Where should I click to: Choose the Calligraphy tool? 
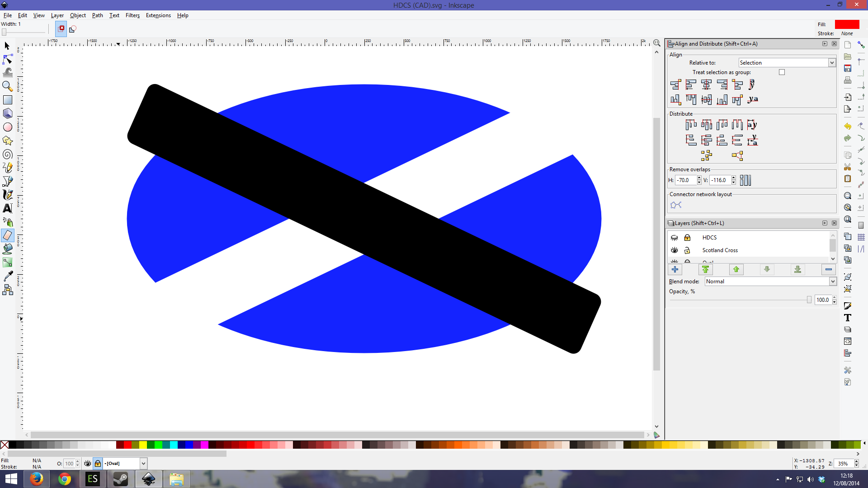pos(7,195)
